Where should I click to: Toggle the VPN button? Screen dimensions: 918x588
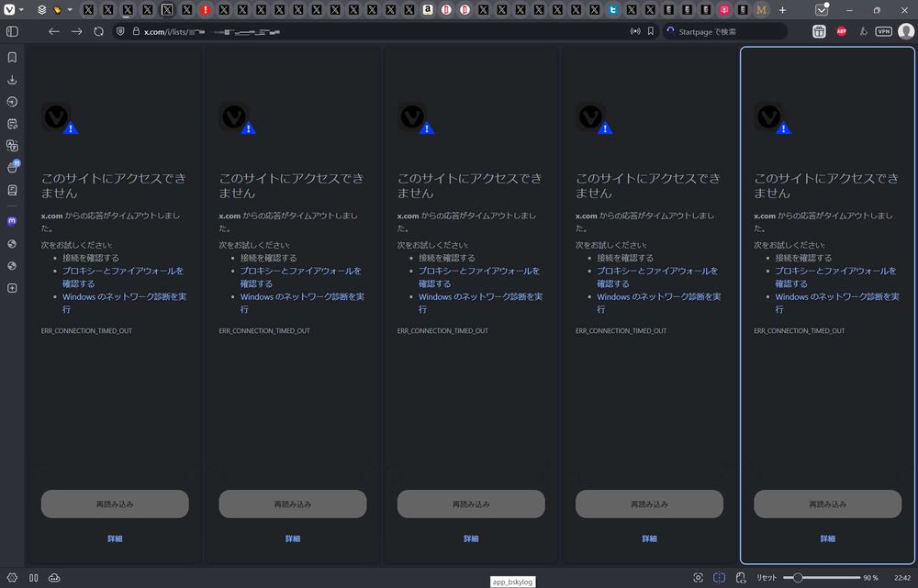883,31
